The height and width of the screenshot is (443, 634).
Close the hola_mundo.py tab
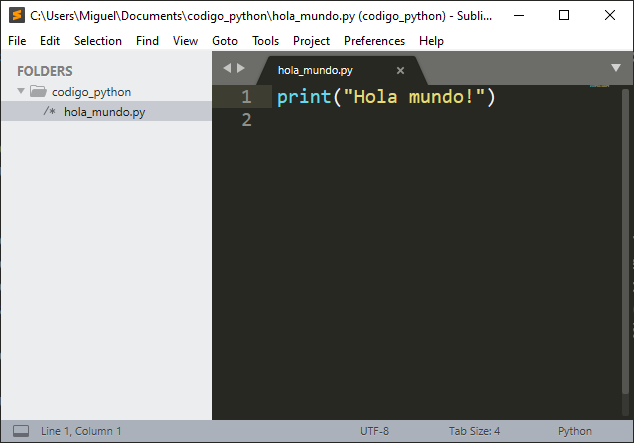coord(401,71)
